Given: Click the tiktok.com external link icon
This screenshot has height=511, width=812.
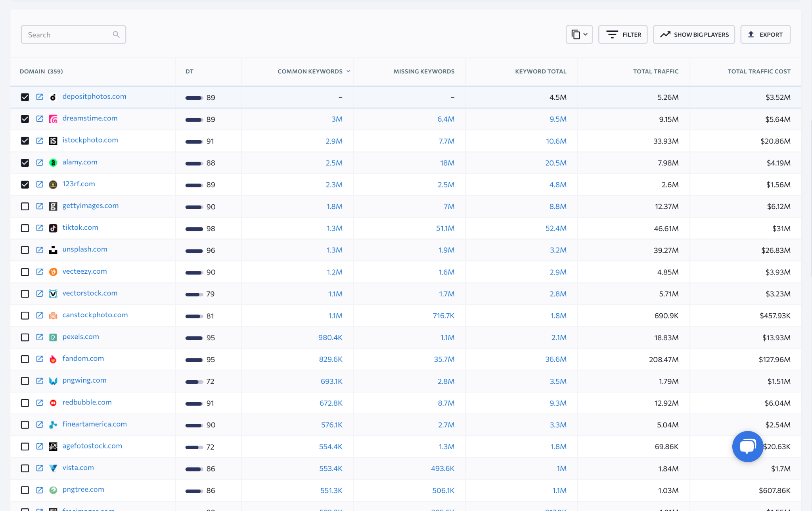Looking at the screenshot, I should (40, 227).
